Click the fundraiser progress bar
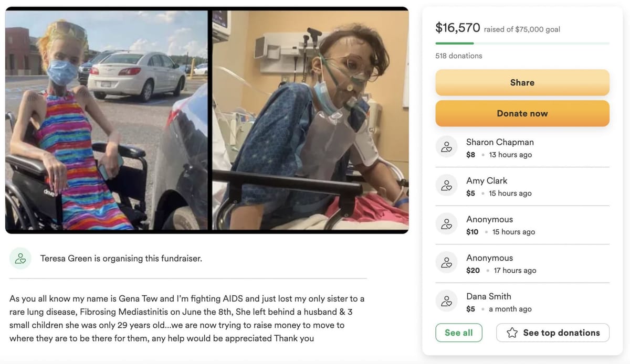630x364 pixels. point(522,42)
